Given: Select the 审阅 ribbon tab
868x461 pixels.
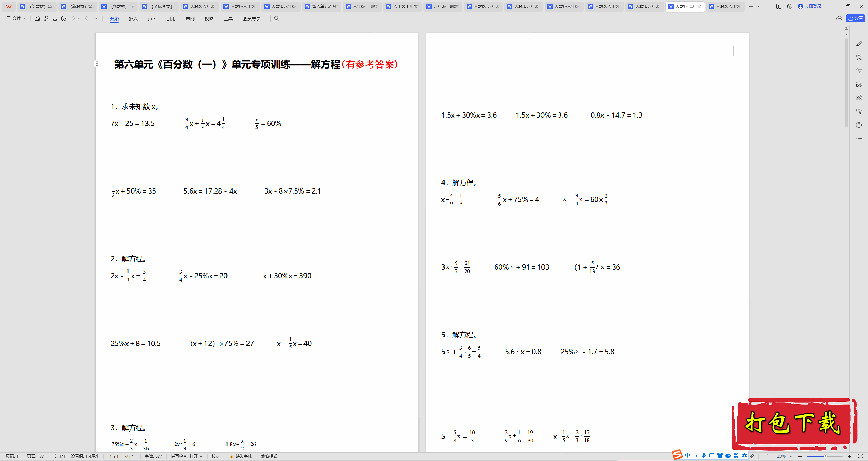Looking at the screenshot, I should (x=190, y=19).
